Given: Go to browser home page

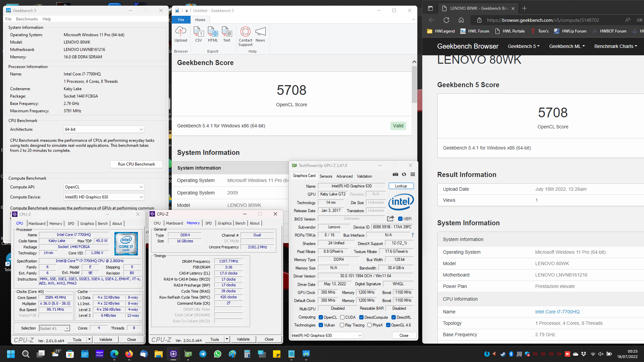Looking at the screenshot, I should (x=461, y=20).
